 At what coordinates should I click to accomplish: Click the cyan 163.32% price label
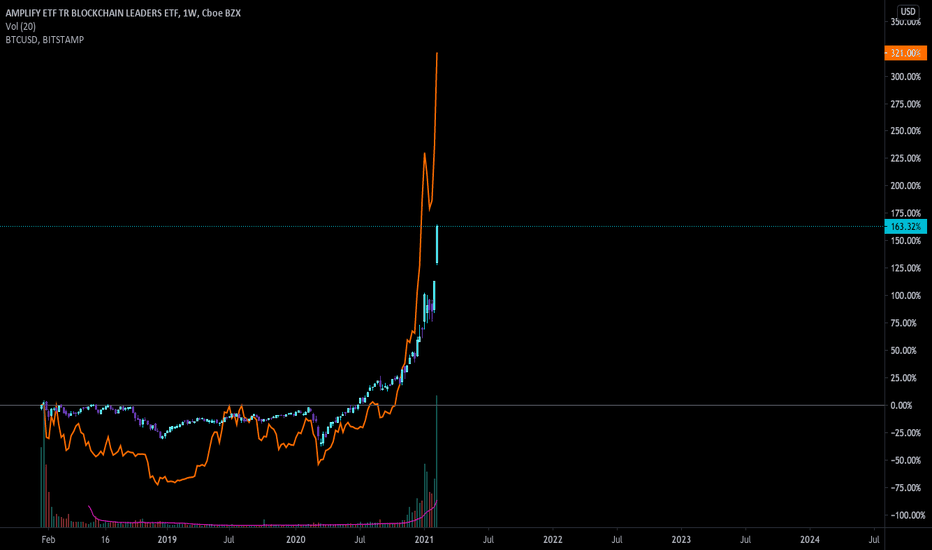pos(905,227)
